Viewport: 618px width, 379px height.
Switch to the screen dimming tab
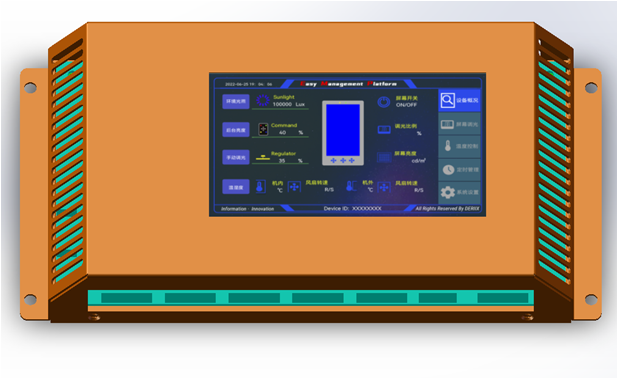coord(459,124)
